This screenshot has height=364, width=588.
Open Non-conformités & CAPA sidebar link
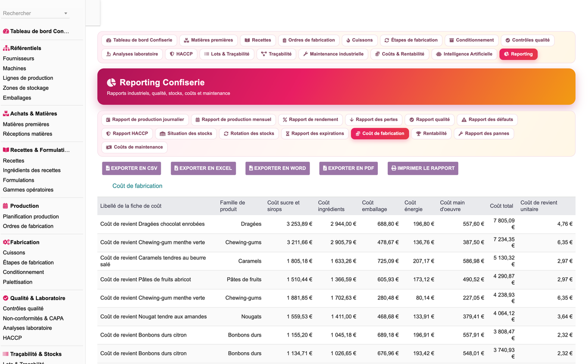point(33,318)
